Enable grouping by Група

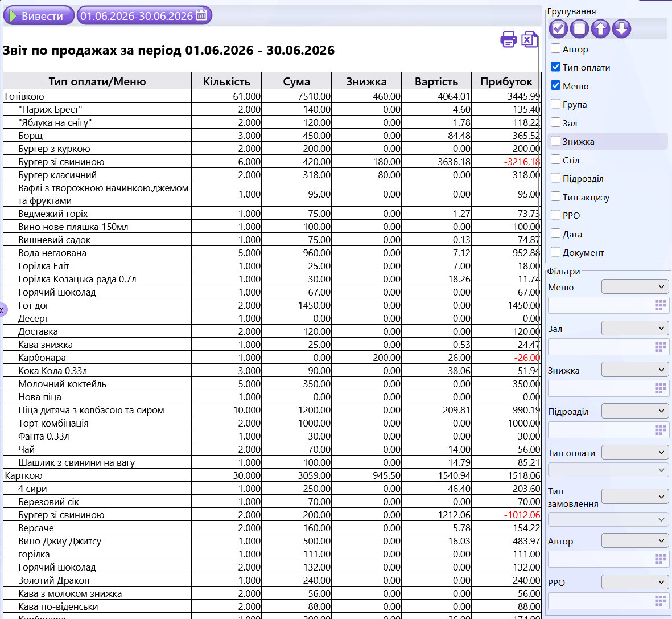555,104
